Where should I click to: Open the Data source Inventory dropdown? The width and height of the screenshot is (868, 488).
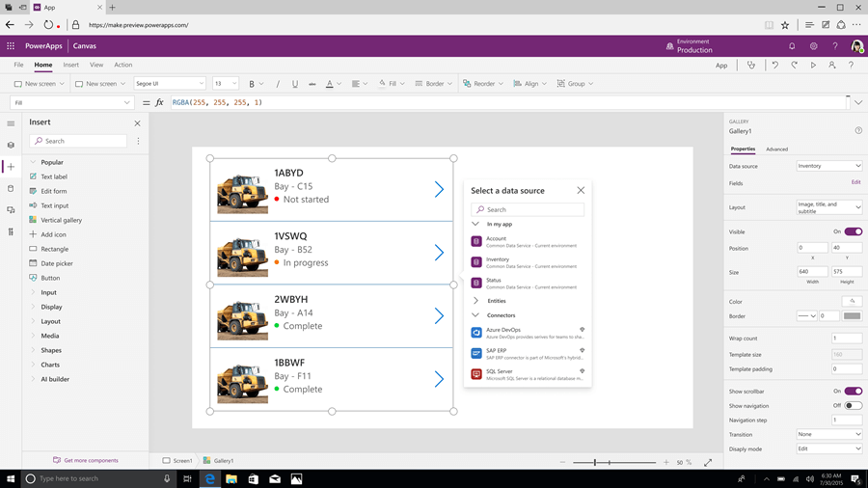(x=828, y=166)
